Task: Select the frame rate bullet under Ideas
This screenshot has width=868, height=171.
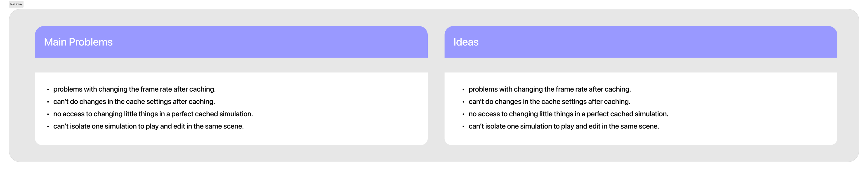Action: pyautogui.click(x=550, y=89)
